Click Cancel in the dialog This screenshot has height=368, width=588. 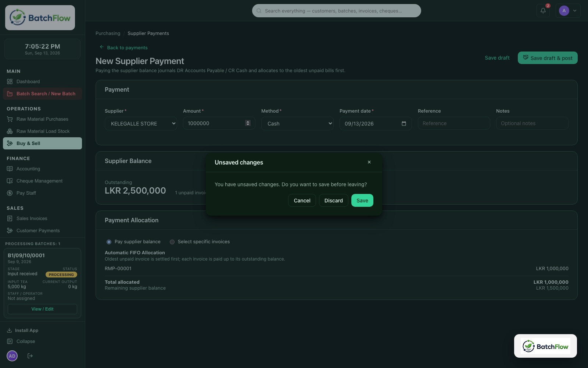click(x=302, y=201)
